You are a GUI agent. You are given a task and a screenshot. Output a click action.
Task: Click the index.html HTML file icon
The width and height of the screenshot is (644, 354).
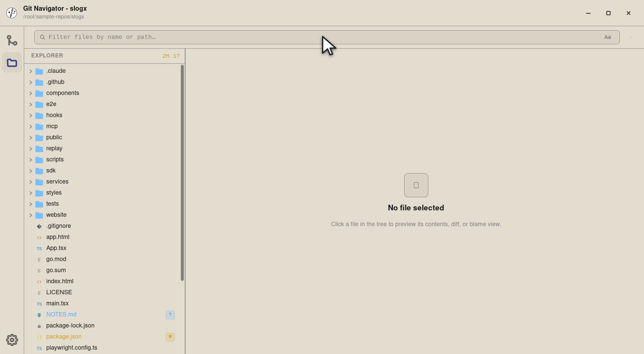(x=39, y=282)
